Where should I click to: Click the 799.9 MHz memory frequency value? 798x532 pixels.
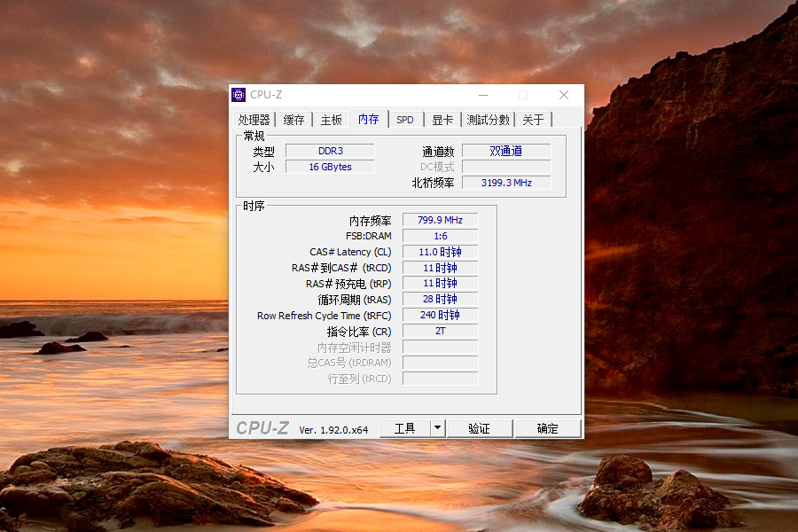coord(440,220)
